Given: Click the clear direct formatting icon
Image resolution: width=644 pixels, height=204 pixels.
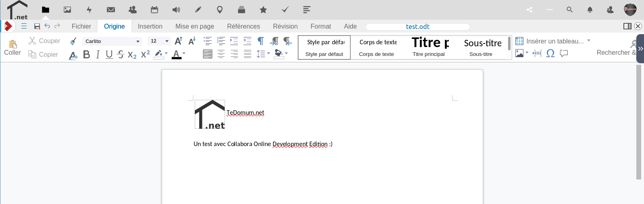Looking at the screenshot, I should tap(73, 55).
